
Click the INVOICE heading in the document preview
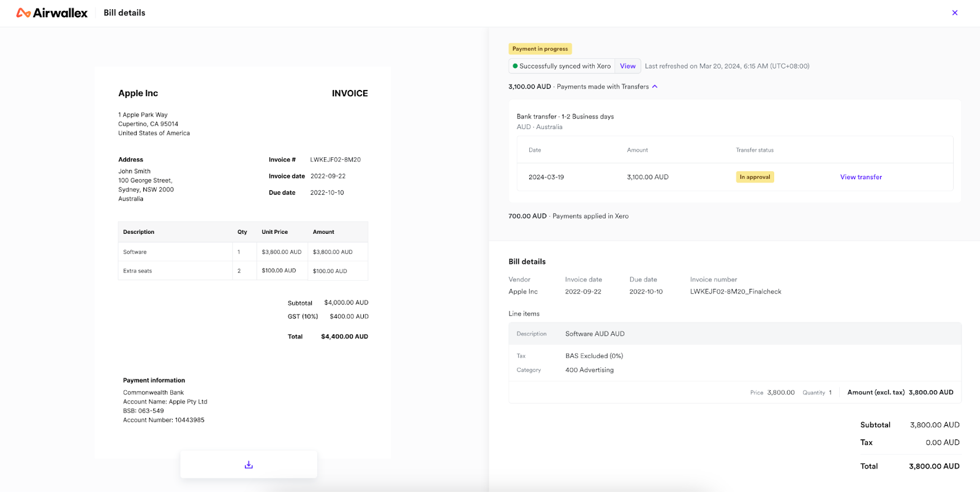point(350,94)
